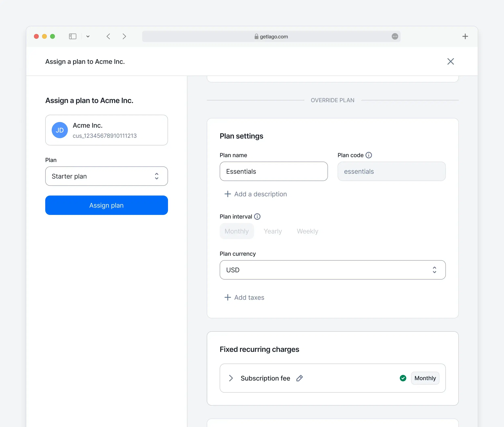Select the Yearly plan interval
This screenshot has width=504, height=427.
273,231
